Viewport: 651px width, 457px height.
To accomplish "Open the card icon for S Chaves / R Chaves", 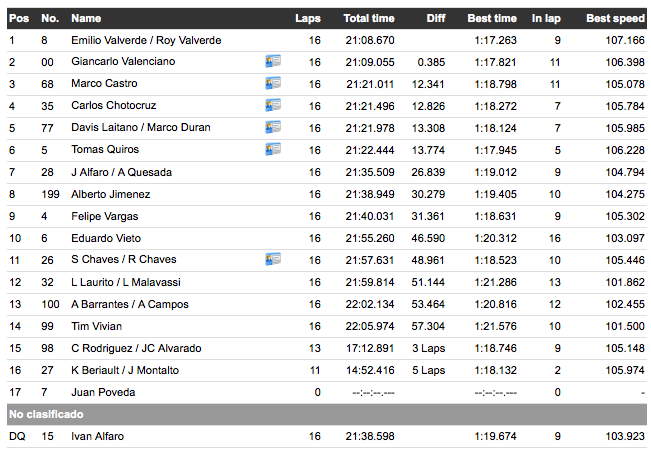I will pyautogui.click(x=272, y=260).
